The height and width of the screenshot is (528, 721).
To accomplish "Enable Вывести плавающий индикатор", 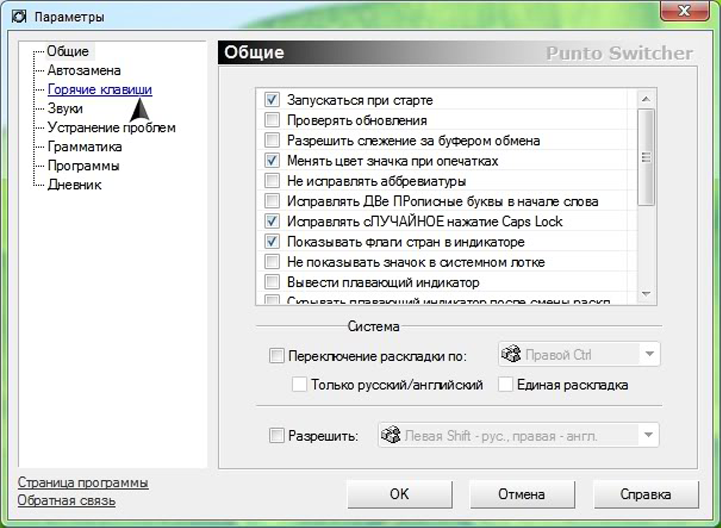I will pyautogui.click(x=272, y=281).
